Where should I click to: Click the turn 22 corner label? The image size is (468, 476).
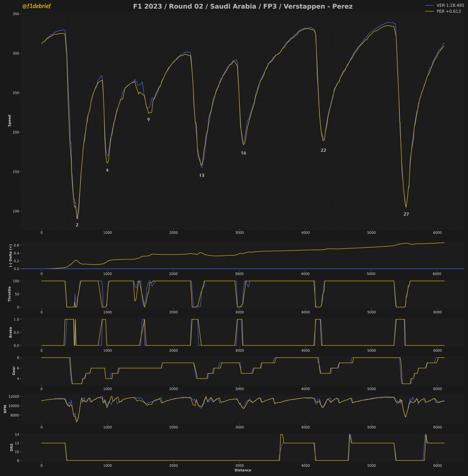point(323,150)
